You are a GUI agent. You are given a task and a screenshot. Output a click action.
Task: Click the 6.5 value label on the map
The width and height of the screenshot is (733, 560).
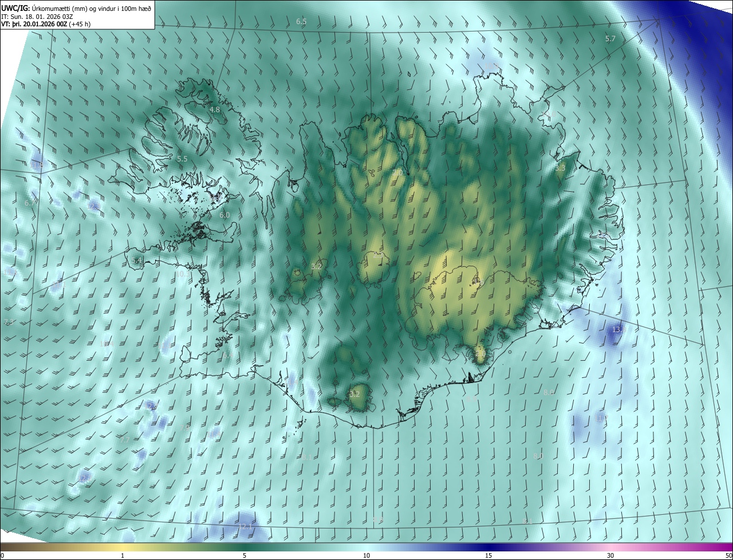(x=301, y=21)
